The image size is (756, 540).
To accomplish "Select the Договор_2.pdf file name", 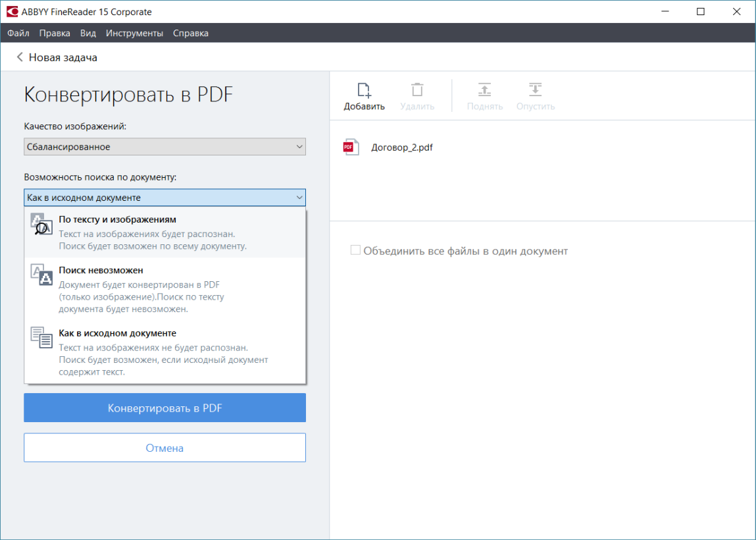I will click(x=402, y=148).
